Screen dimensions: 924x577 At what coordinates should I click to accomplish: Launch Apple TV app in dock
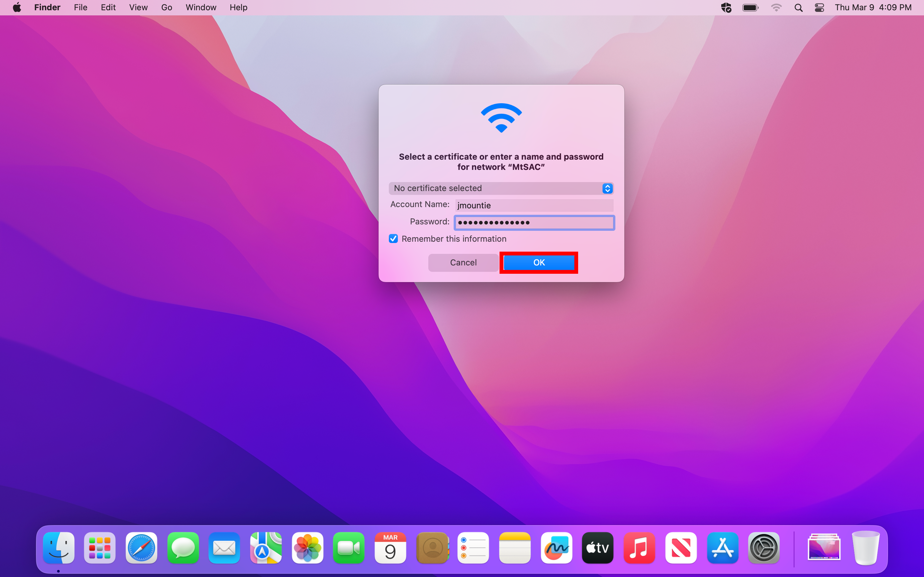click(597, 548)
